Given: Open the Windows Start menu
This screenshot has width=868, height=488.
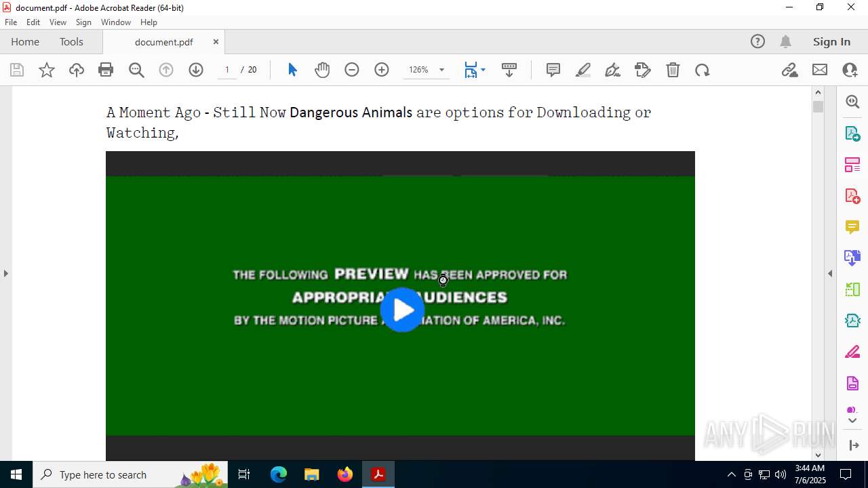Looking at the screenshot, I should tap(16, 474).
